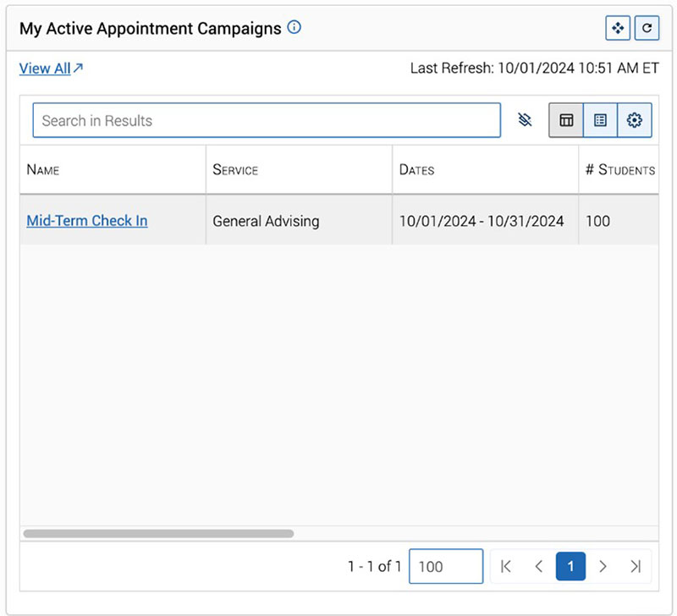677x616 pixels.
Task: Toggle the table view mode
Action: pyautogui.click(x=566, y=119)
